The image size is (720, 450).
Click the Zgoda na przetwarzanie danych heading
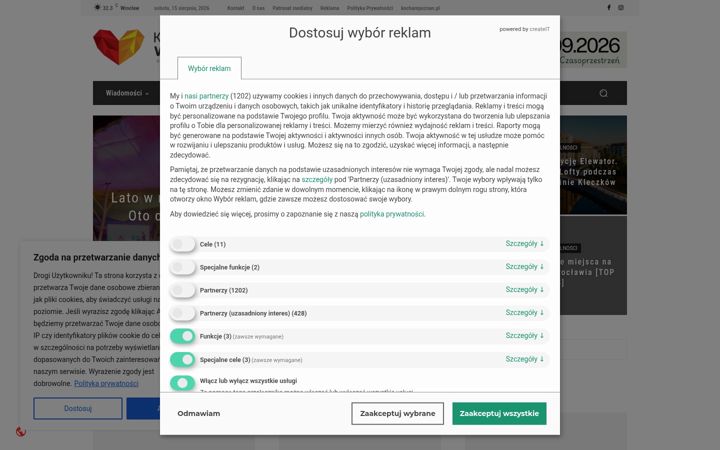point(96,257)
